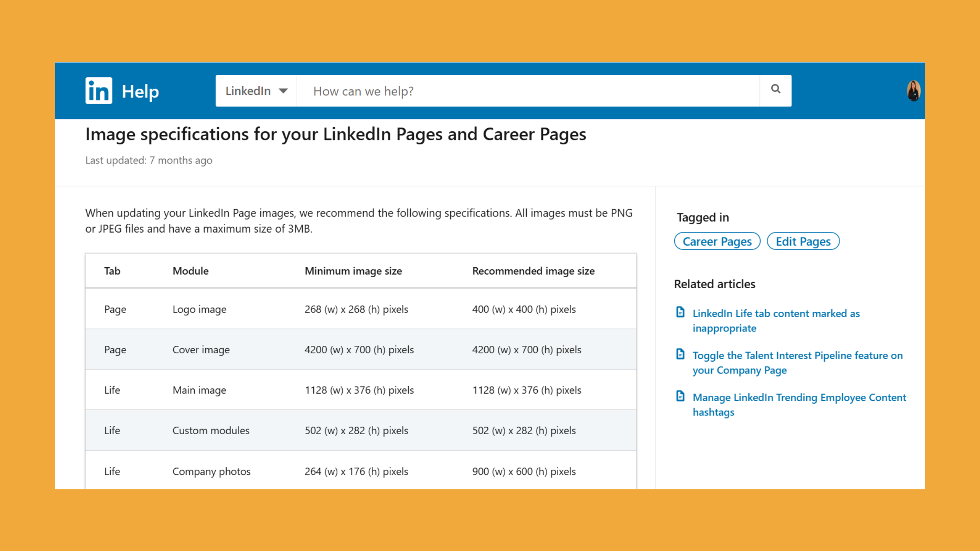Viewport: 980px width, 551px height.
Task: Select the 'Logo image' cell
Action: (x=199, y=310)
